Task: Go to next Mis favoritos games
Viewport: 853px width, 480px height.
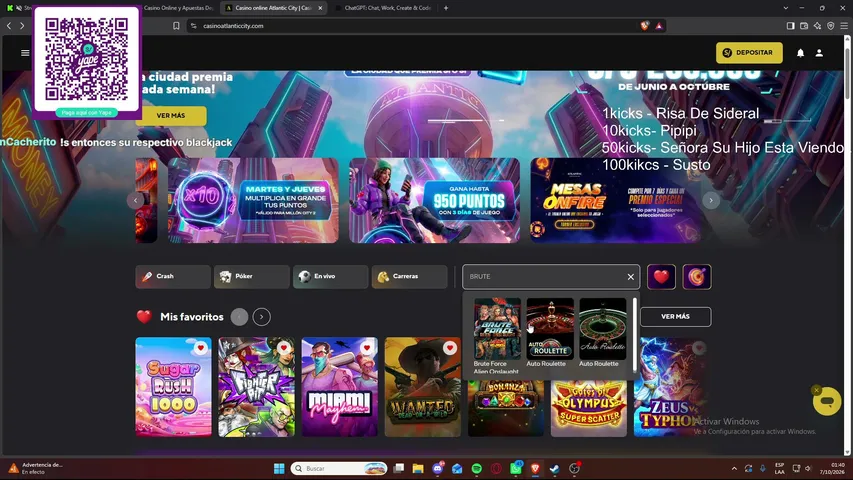Action: (x=262, y=317)
